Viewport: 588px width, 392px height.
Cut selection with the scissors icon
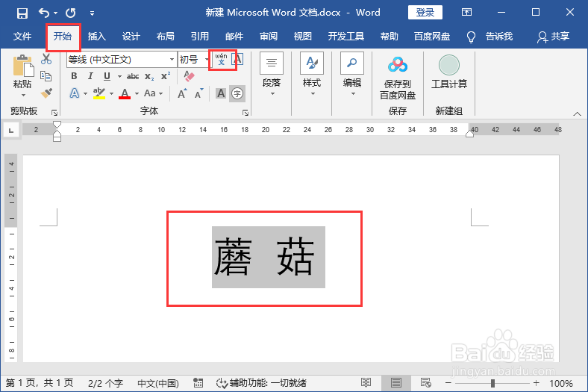click(46, 59)
